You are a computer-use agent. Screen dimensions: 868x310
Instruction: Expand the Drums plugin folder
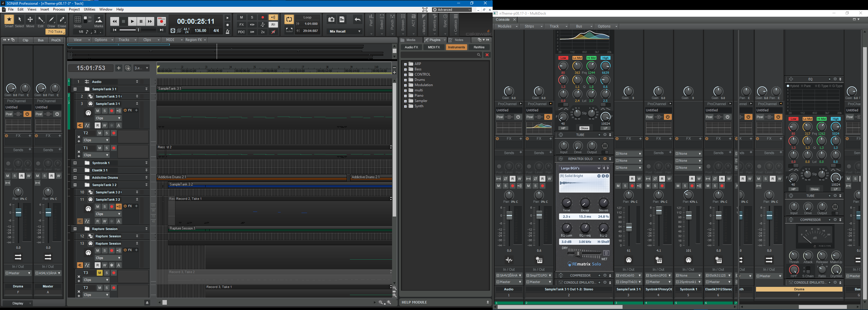[x=405, y=80]
